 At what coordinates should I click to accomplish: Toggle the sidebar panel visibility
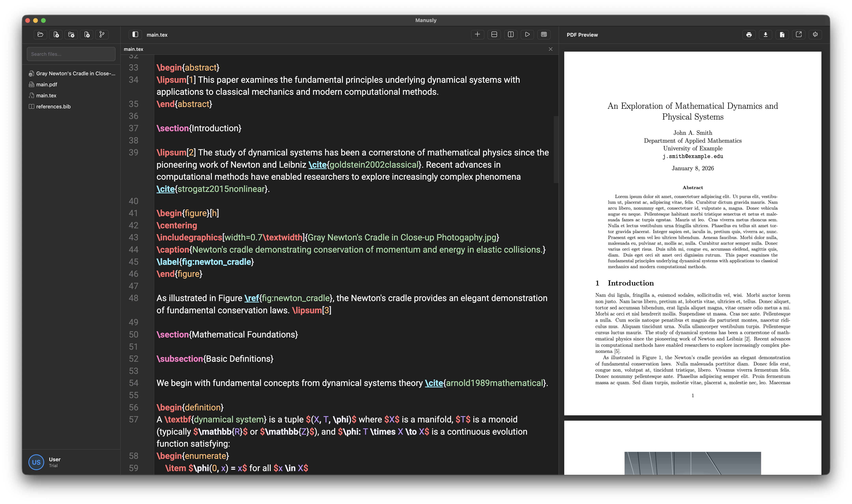(x=135, y=34)
